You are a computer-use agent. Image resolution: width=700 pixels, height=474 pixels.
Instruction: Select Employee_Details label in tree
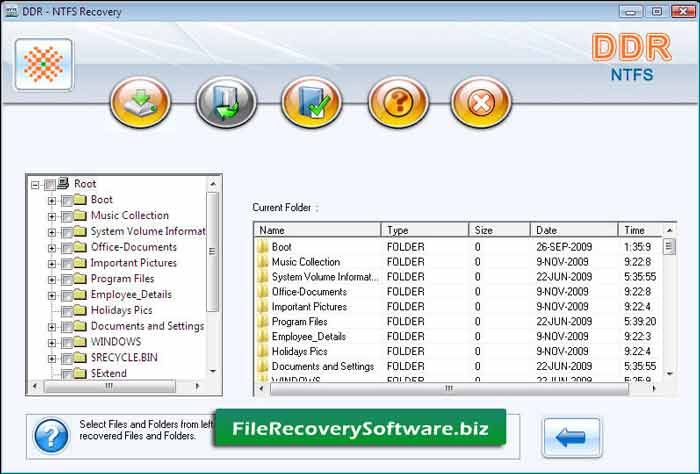(131, 295)
